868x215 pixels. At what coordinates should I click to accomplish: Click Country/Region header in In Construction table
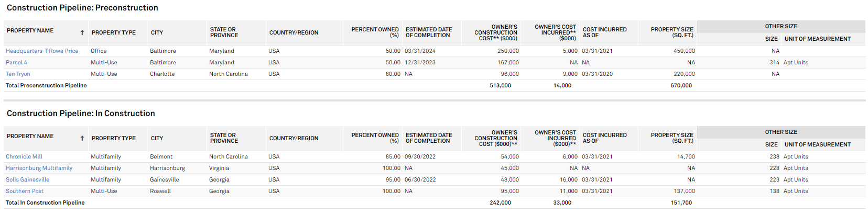point(294,138)
